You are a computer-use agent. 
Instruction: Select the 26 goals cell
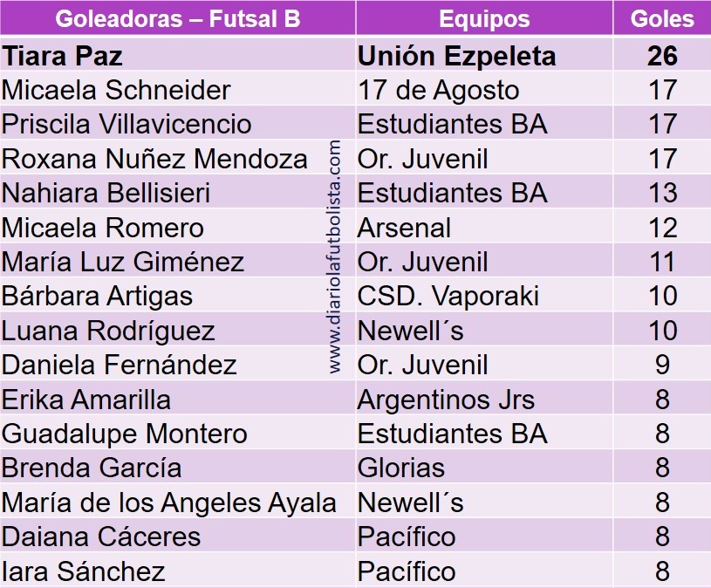pyautogui.click(x=662, y=55)
